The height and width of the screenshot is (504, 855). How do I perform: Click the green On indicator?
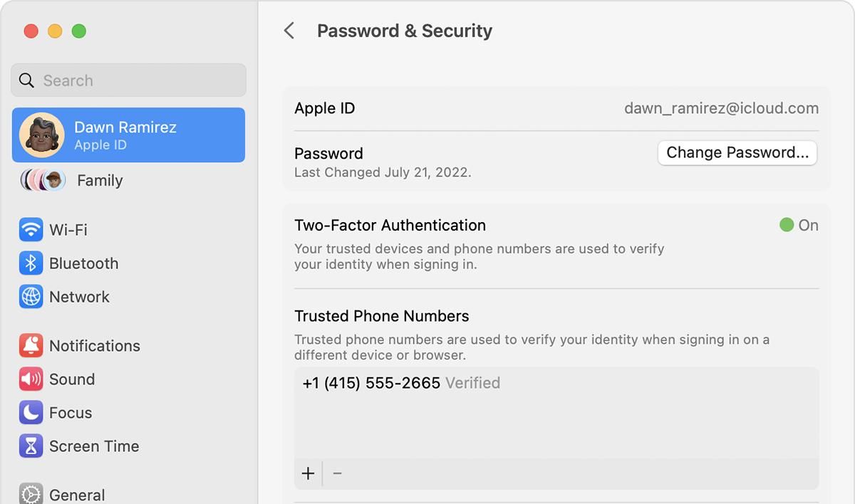(x=786, y=225)
